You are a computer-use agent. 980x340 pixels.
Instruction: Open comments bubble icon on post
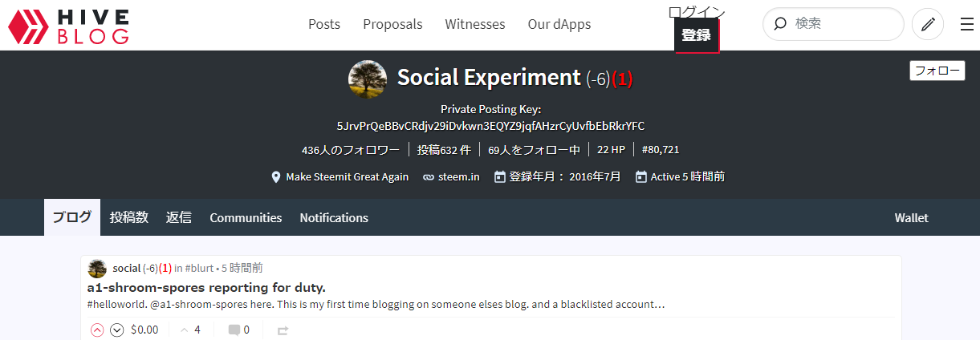234,330
